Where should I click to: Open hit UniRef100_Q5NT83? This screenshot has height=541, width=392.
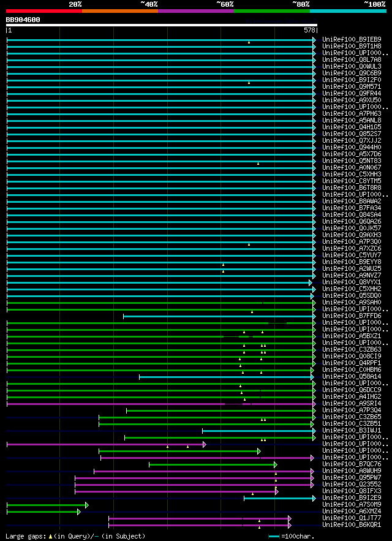(x=352, y=161)
